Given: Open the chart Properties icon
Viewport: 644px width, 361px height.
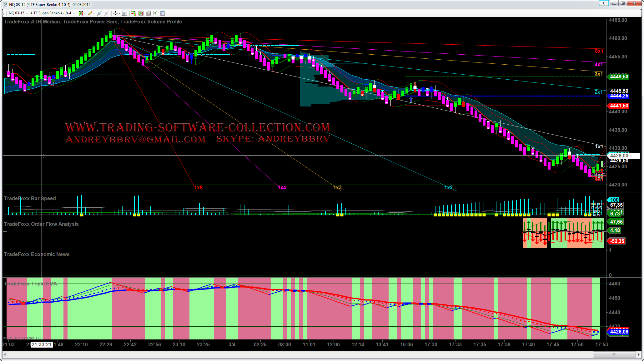Looking at the screenshot, I should [x=163, y=13].
